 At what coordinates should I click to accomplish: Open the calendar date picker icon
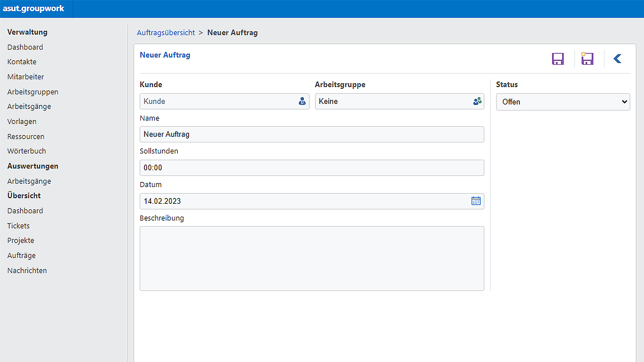(476, 201)
